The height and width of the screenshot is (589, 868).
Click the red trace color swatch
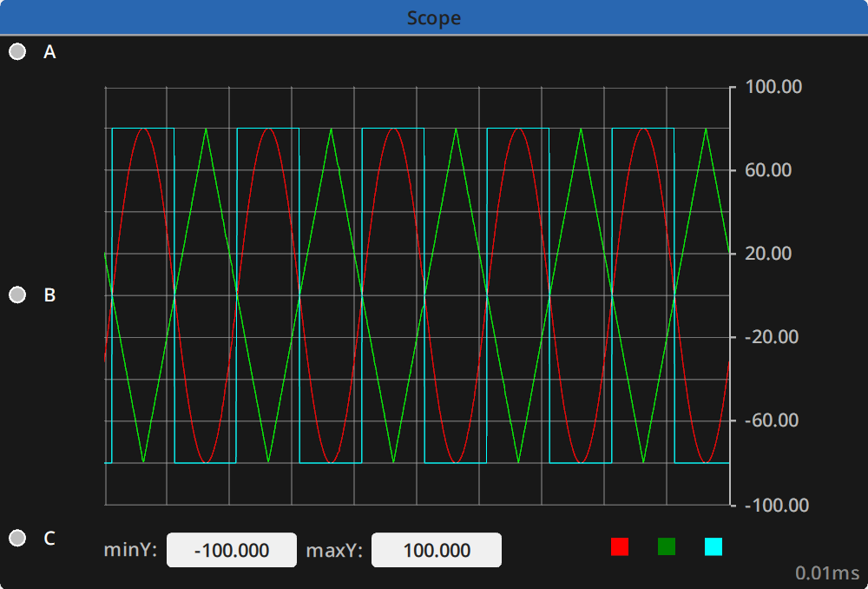tap(620, 547)
